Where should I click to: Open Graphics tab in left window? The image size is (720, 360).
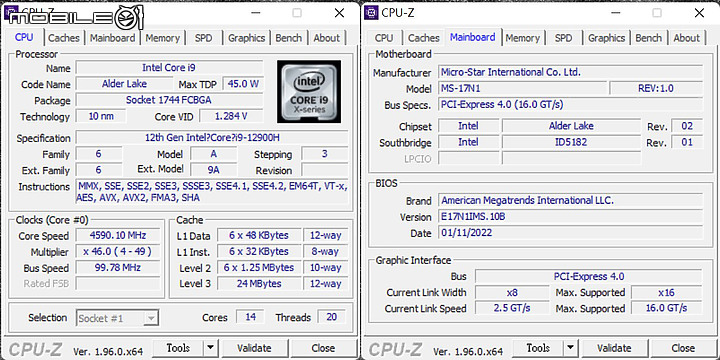pos(247,38)
